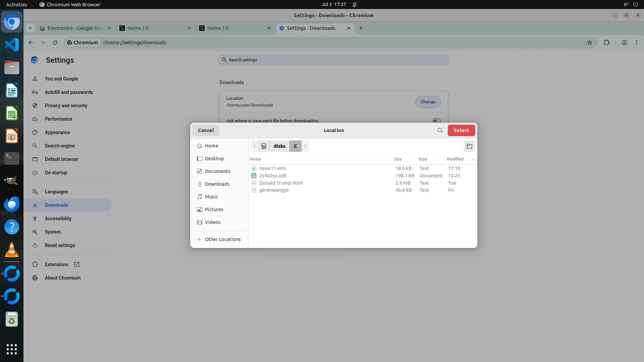Open Thunderbird from the dock
Image resolution: width=644 pixels, height=362 pixels.
tap(12, 204)
